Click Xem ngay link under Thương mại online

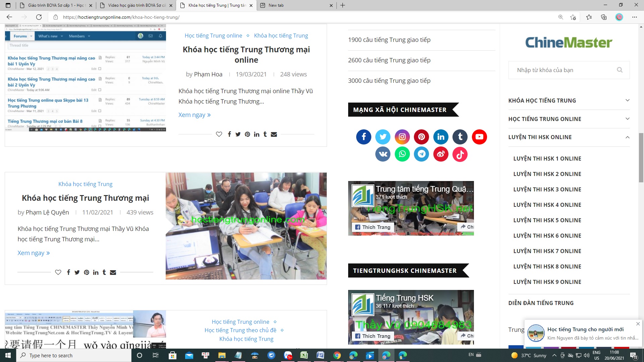(195, 115)
